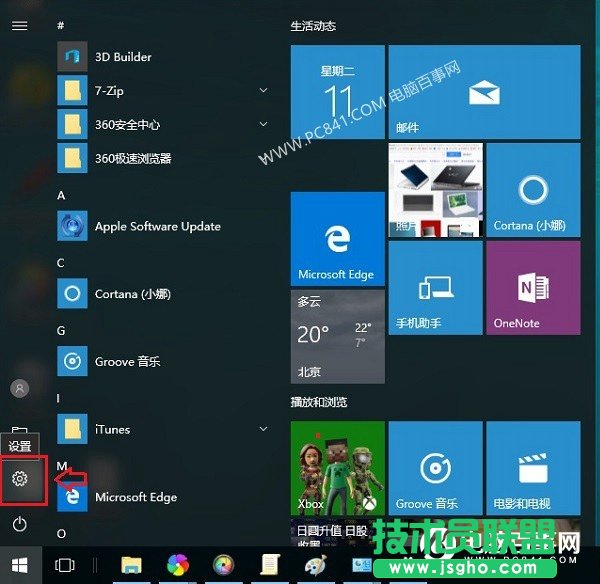
Task: Open the 360安全中心 folder
Action: pyautogui.click(x=165, y=124)
